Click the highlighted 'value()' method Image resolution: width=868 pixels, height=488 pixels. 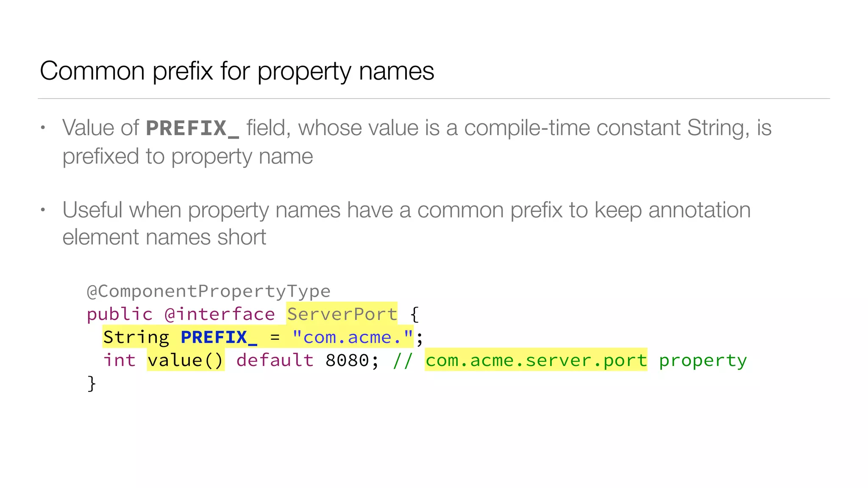[186, 360]
